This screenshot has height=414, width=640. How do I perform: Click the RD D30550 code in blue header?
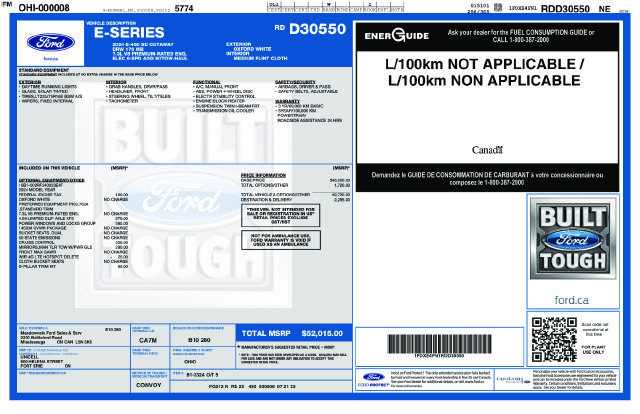coord(310,29)
